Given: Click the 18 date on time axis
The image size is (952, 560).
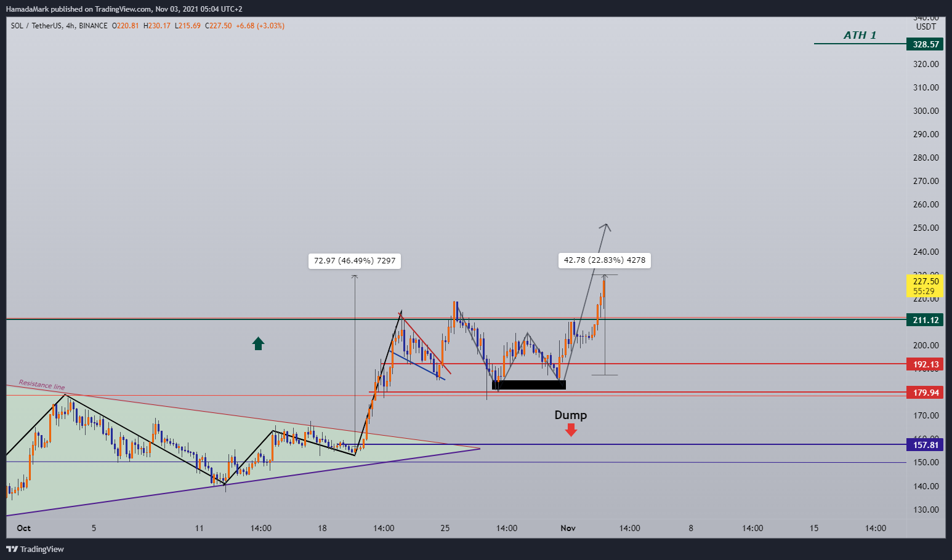Looking at the screenshot, I should [322, 528].
